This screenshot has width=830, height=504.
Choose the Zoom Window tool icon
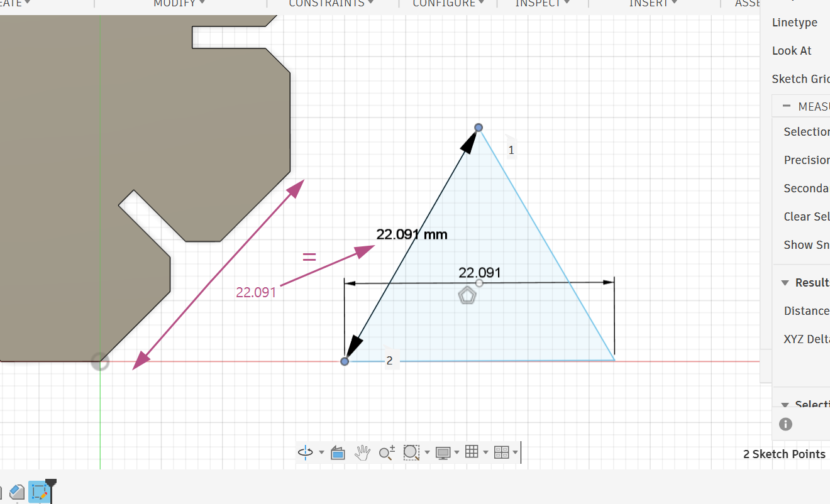point(411,452)
